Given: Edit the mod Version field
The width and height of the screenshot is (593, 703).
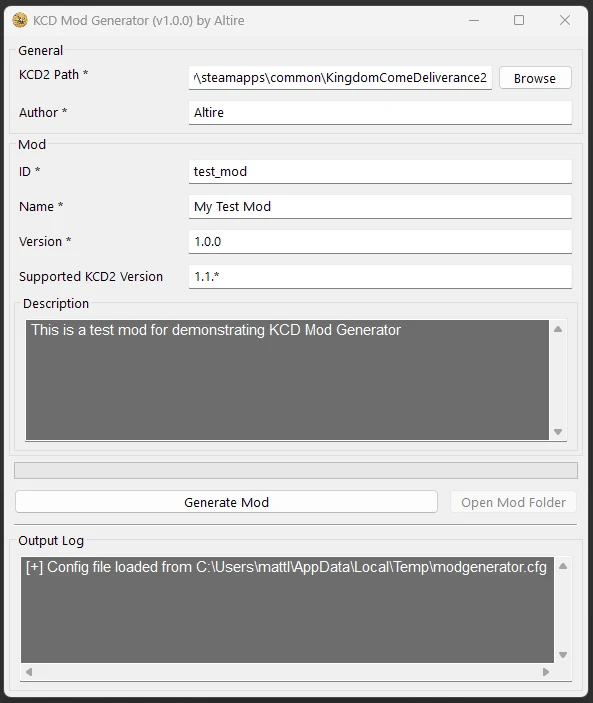Looking at the screenshot, I should click(380, 242).
